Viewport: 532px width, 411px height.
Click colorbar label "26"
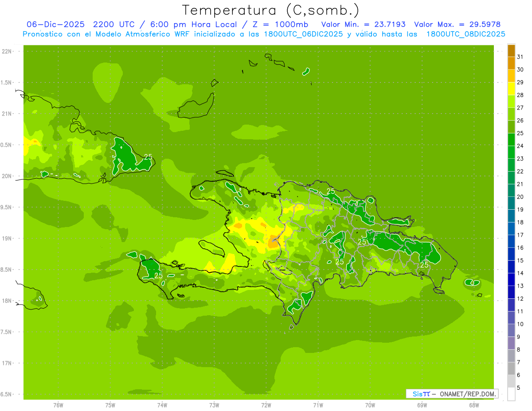click(x=520, y=120)
